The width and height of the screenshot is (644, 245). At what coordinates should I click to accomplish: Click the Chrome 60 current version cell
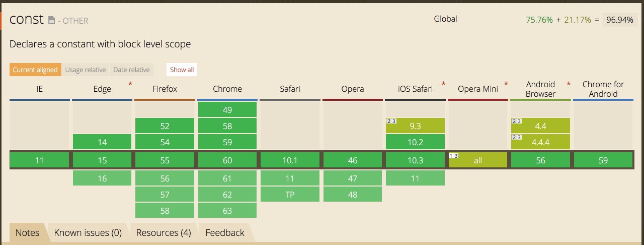point(227,160)
